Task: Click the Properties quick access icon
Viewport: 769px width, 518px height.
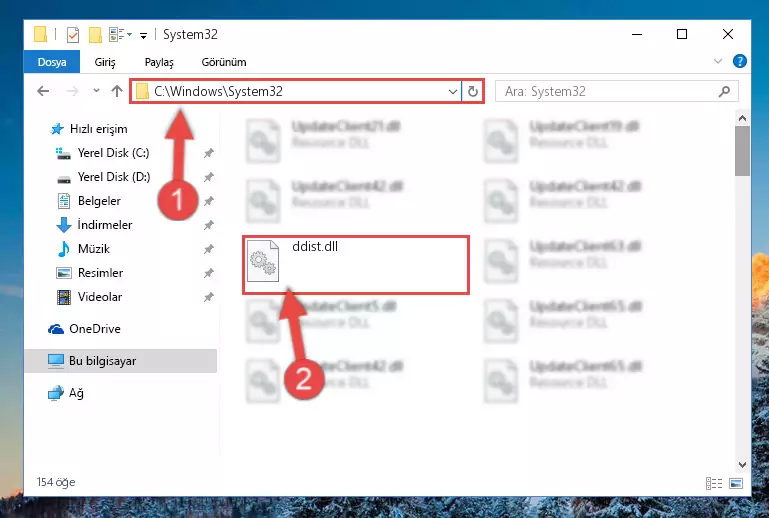Action: point(73,35)
